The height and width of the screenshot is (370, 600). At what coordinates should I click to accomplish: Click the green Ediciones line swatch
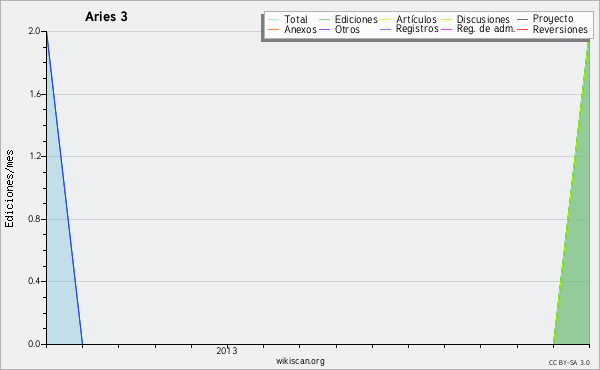[x=324, y=20]
